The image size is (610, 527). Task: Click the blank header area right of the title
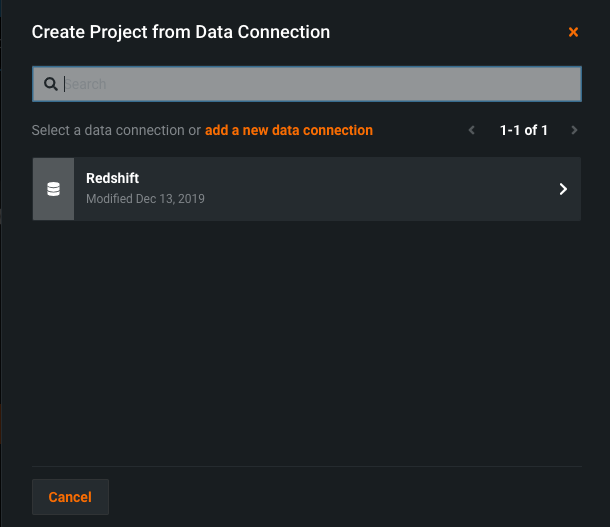coord(450,32)
